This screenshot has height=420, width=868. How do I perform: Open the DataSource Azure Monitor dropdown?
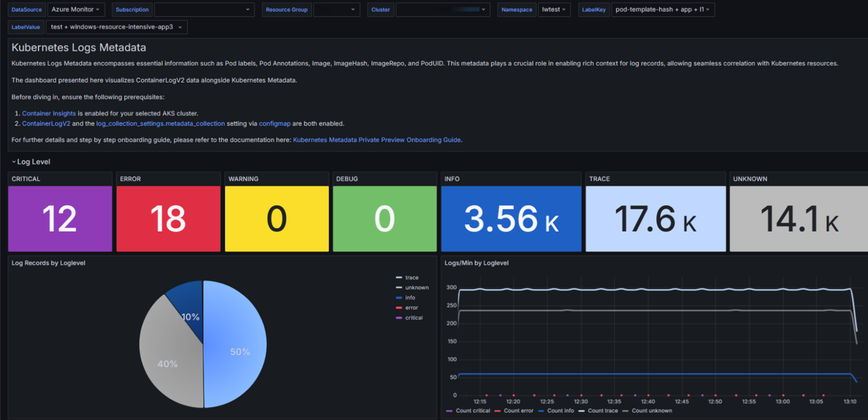(77, 9)
